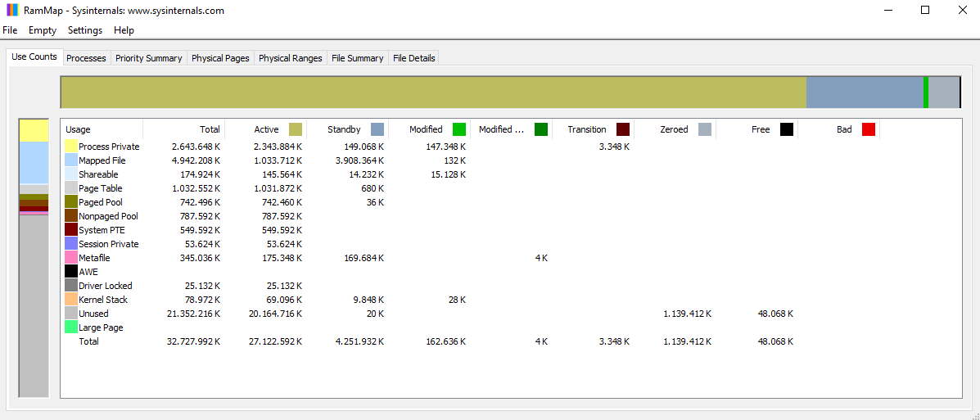Open the Help menu
The height and width of the screenshot is (420, 980).
pyautogui.click(x=124, y=30)
